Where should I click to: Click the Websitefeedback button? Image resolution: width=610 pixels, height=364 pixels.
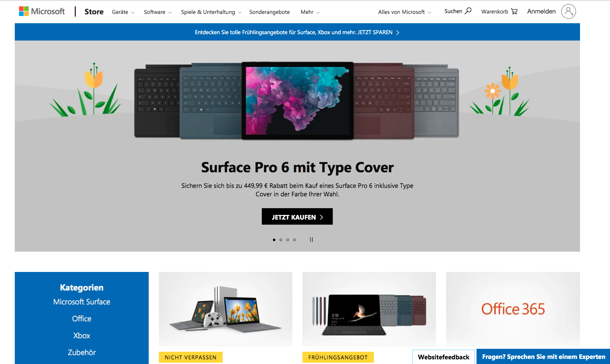(444, 357)
